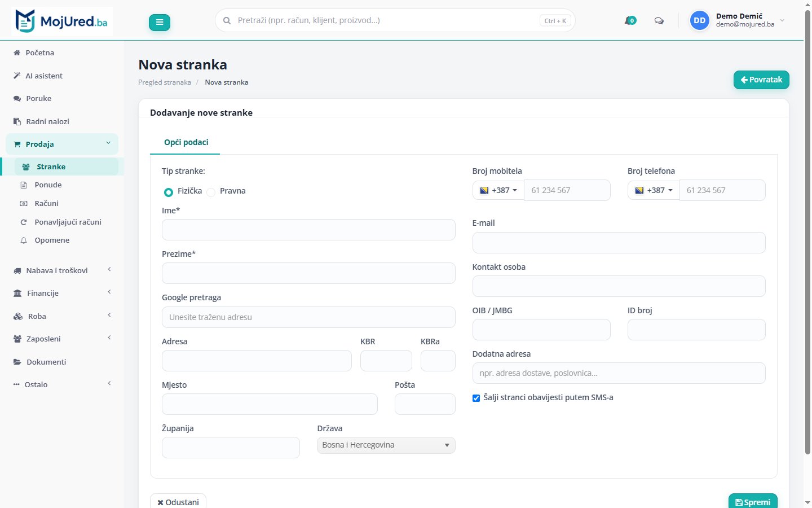812x508 pixels.
Task: Switch to the Opći podaci tab
Action: [x=186, y=142]
